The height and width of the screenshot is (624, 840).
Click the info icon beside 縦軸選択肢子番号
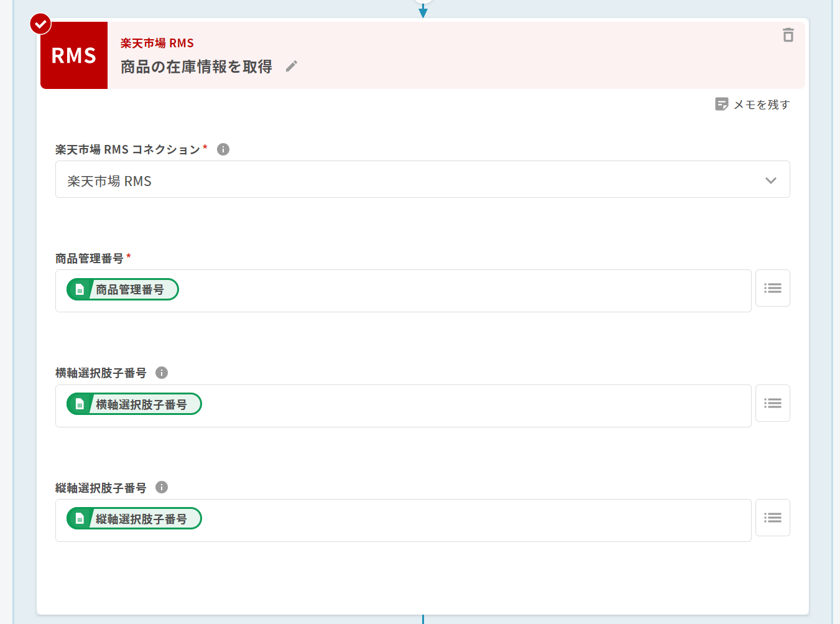[162, 487]
